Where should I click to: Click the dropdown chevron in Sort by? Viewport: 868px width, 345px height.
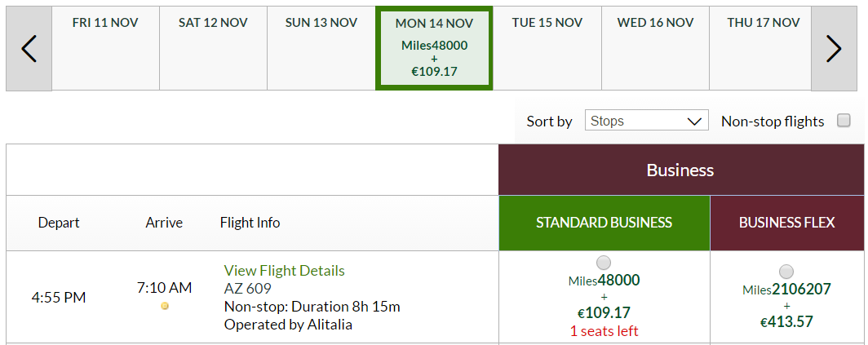(694, 122)
